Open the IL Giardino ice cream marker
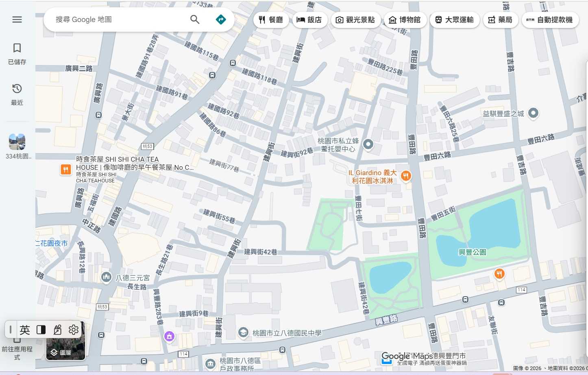The height and width of the screenshot is (375, 588). coord(405,176)
